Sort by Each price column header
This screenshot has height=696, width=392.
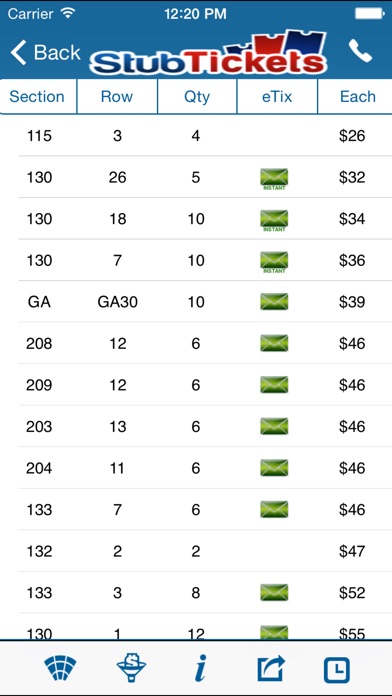[355, 96]
